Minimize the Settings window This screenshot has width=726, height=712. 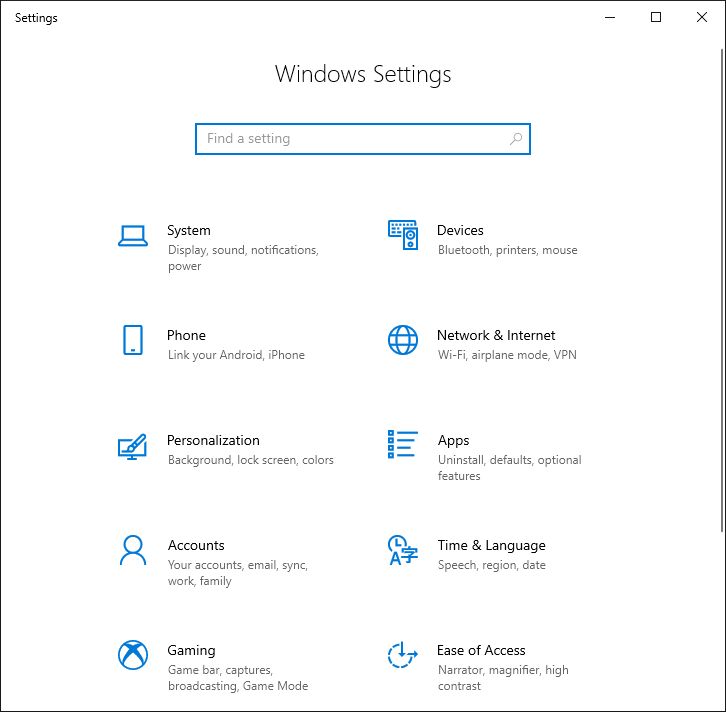pyautogui.click(x=610, y=18)
